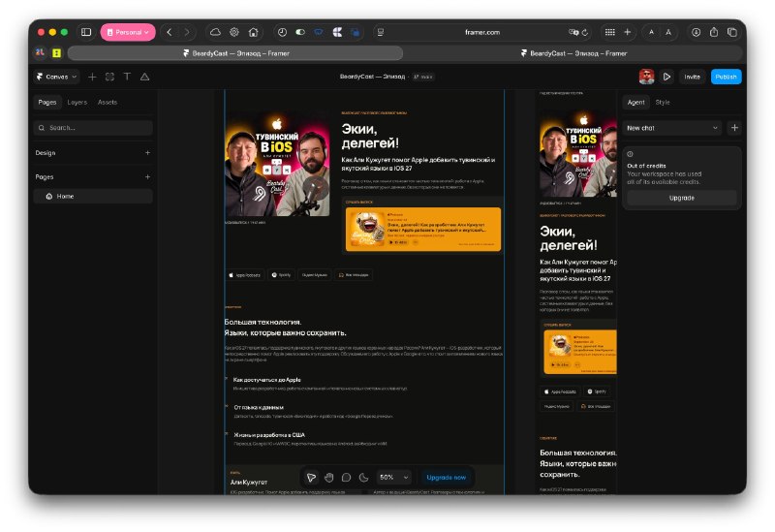Toggle dark mode moon icon
The width and height of the screenshot is (775, 532).
[363, 478]
